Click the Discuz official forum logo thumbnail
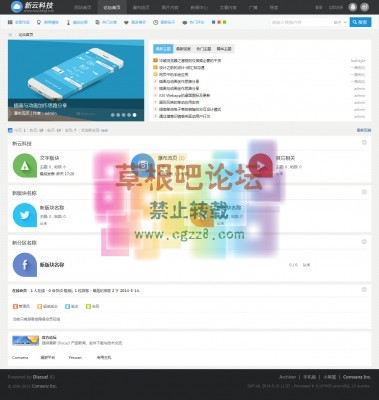This screenshot has width=379, height=400. [x=26, y=340]
